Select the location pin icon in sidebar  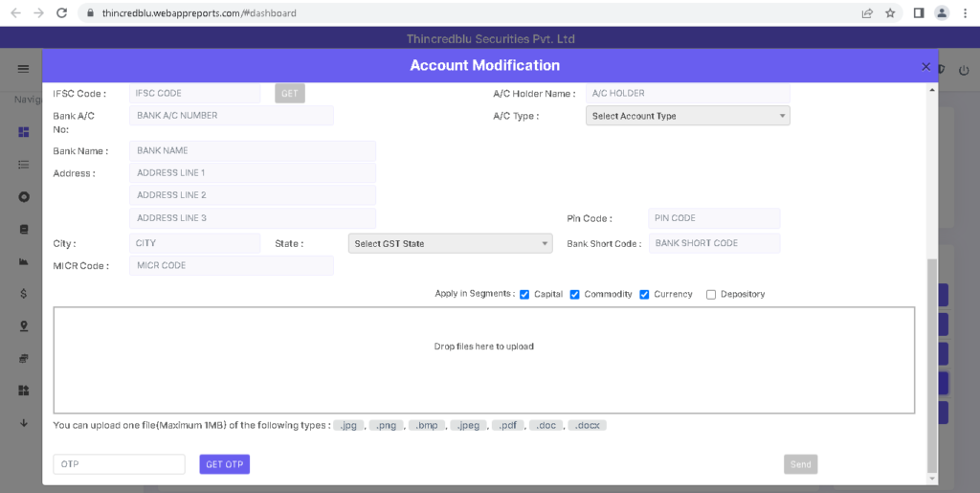24,326
